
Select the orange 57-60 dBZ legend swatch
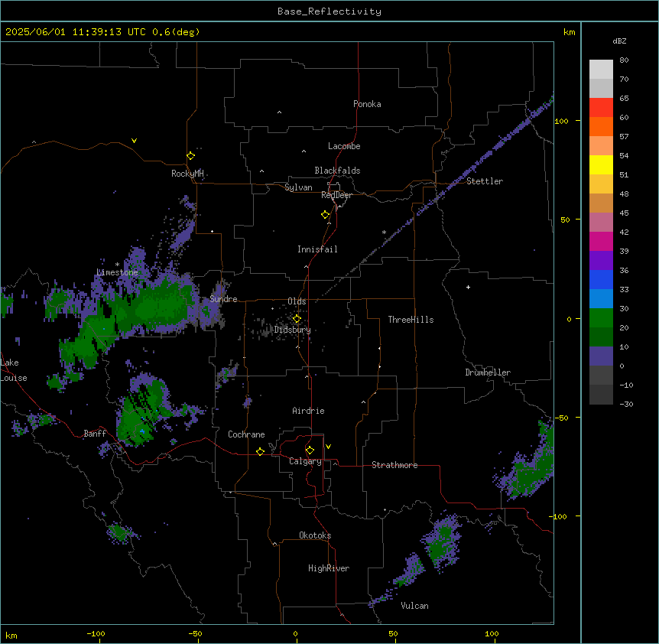tap(601, 126)
